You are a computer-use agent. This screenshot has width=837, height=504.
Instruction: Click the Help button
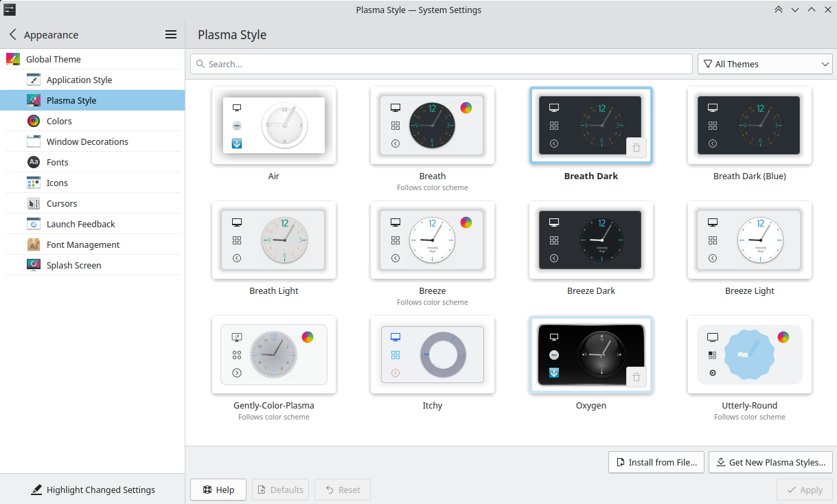click(218, 490)
